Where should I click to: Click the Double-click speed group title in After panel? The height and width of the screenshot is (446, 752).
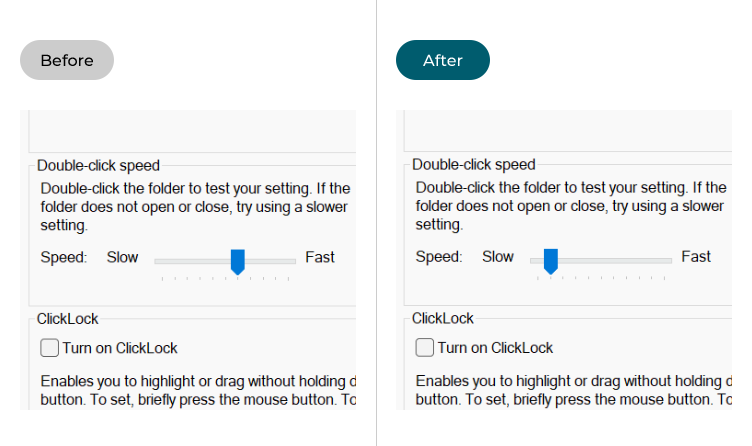pos(474,164)
